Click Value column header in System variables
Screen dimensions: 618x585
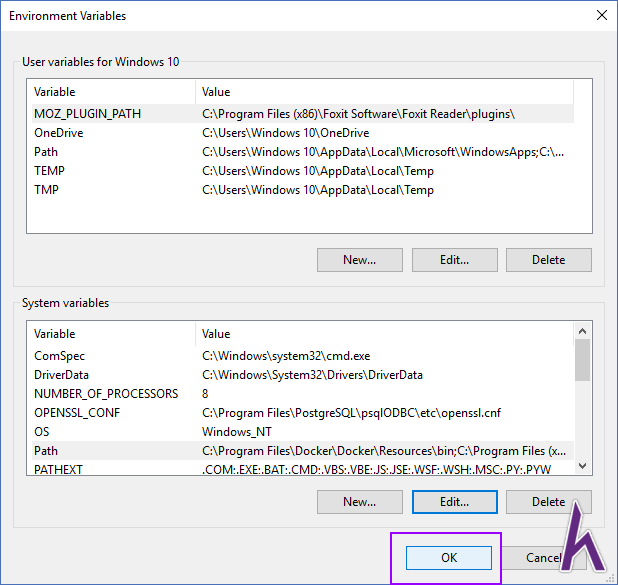[x=384, y=334]
